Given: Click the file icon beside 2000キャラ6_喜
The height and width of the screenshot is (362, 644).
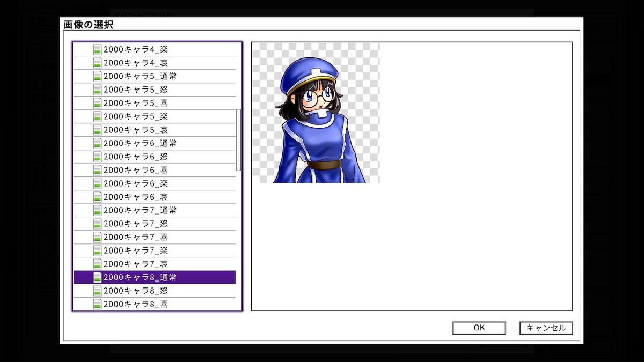Looking at the screenshot, I should coord(97,170).
